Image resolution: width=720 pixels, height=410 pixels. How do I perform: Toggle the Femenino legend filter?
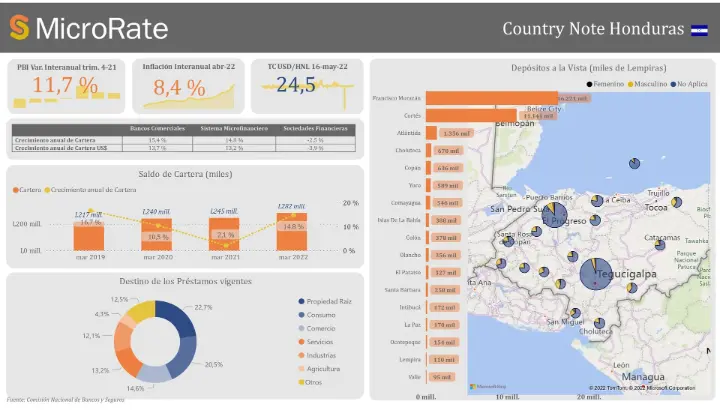coord(610,84)
